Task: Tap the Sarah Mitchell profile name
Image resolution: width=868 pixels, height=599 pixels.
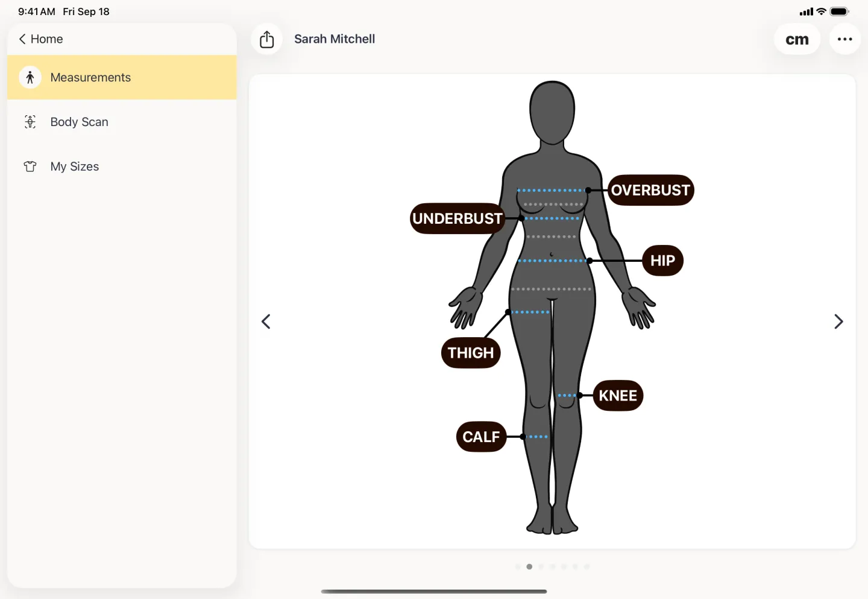Action: [335, 39]
